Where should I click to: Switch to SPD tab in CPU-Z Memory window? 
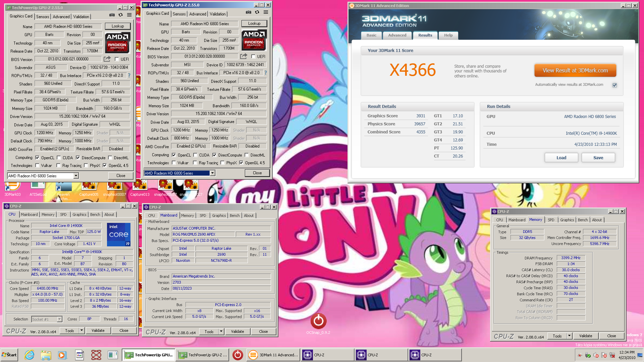(551, 220)
